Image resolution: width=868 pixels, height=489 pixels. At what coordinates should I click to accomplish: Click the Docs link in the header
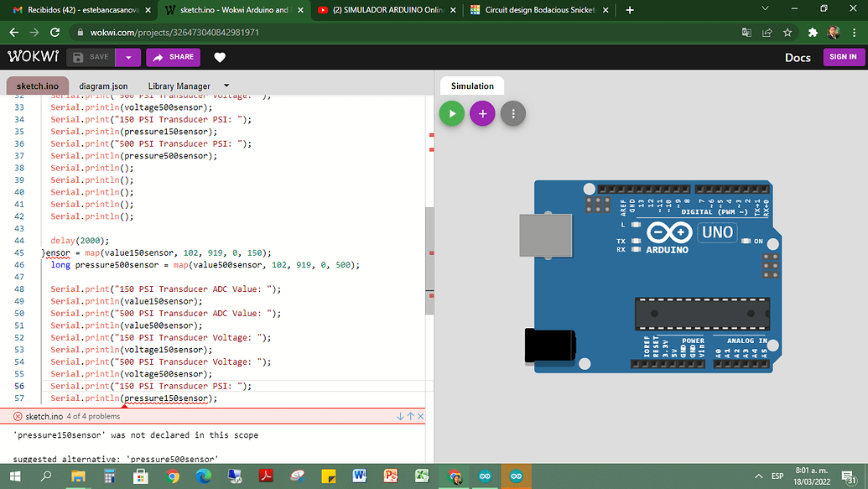point(797,57)
